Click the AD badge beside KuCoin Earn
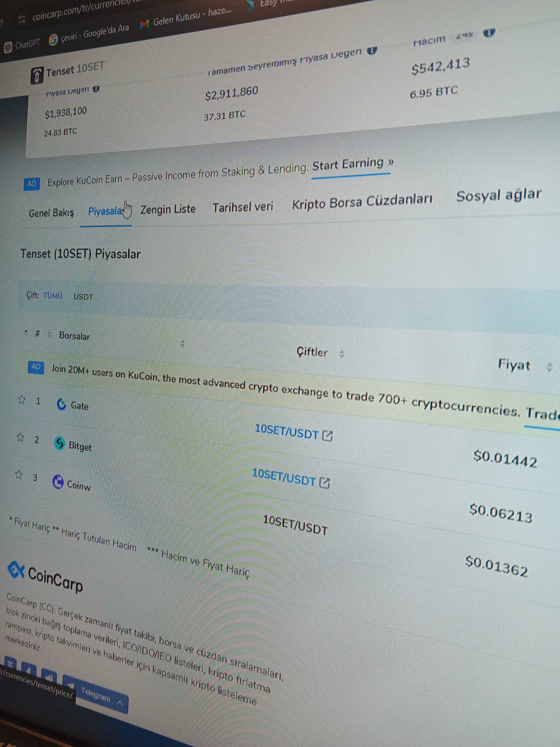Viewport: 560px width, 747px height. 32,184
